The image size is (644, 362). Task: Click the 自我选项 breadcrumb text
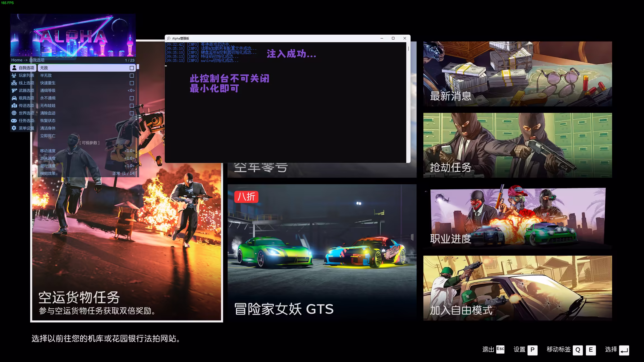(x=37, y=60)
